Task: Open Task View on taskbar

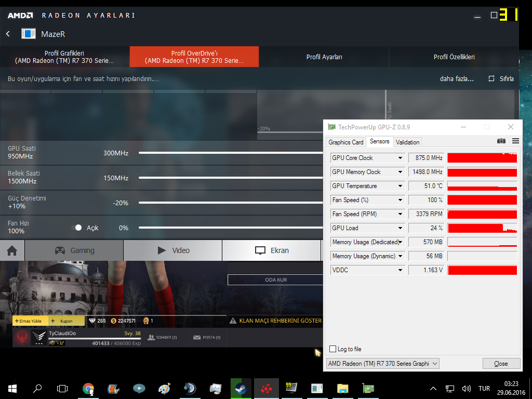Action: tap(62, 389)
